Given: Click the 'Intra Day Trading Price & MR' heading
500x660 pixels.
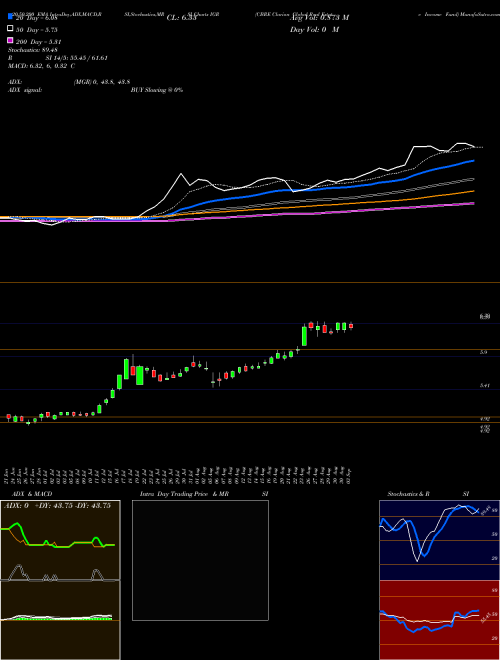Looking at the screenshot, I should coord(185,494).
